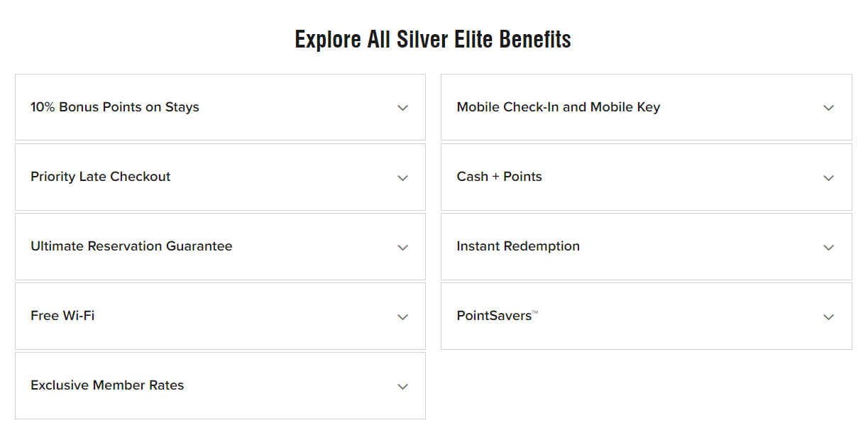
Task: Click the "Cash + Points" benefit text
Action: coord(500,177)
